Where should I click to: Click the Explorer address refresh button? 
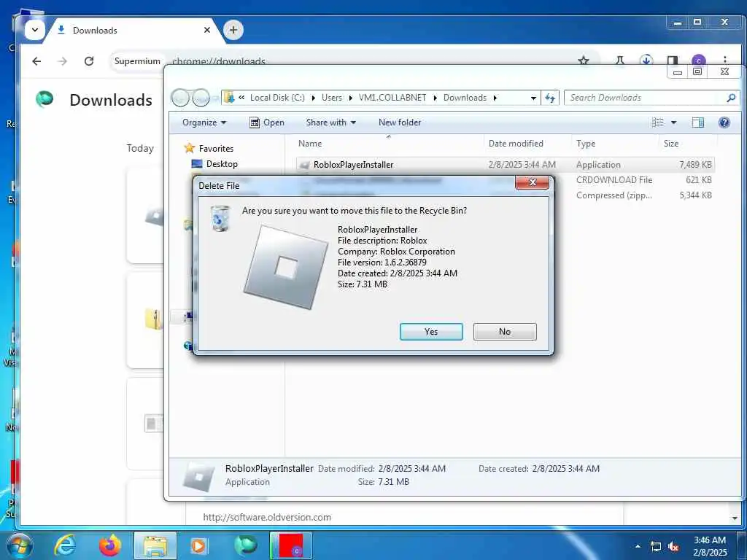click(550, 98)
